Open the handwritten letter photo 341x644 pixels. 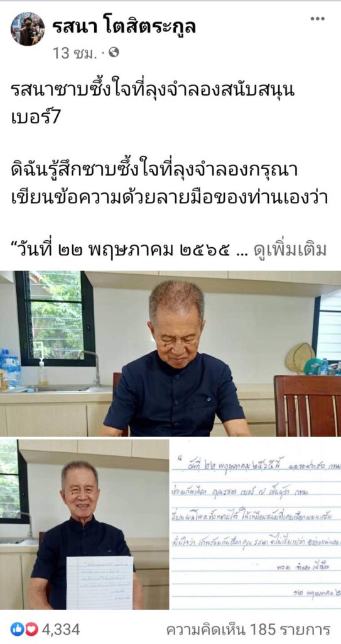(256, 525)
